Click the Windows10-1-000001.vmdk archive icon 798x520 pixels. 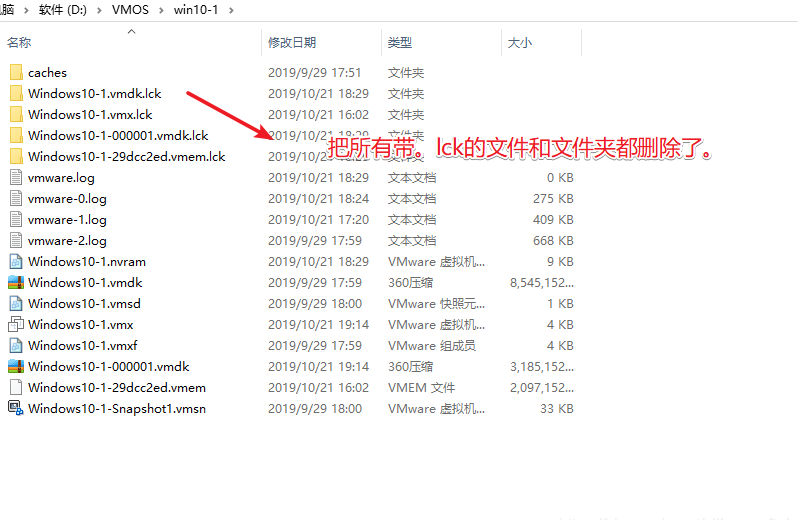coord(16,366)
